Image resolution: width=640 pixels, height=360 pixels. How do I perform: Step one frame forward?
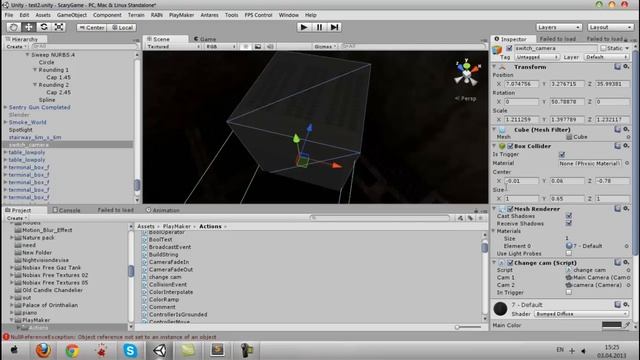pyautogui.click(x=334, y=27)
